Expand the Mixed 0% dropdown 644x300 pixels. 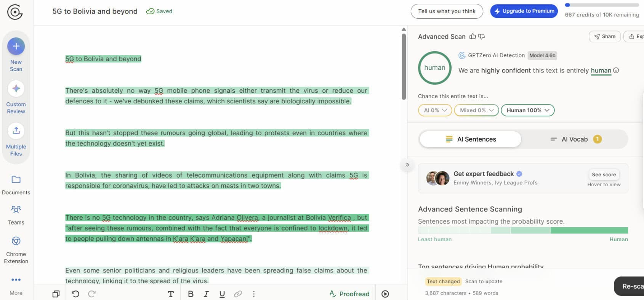pyautogui.click(x=477, y=110)
